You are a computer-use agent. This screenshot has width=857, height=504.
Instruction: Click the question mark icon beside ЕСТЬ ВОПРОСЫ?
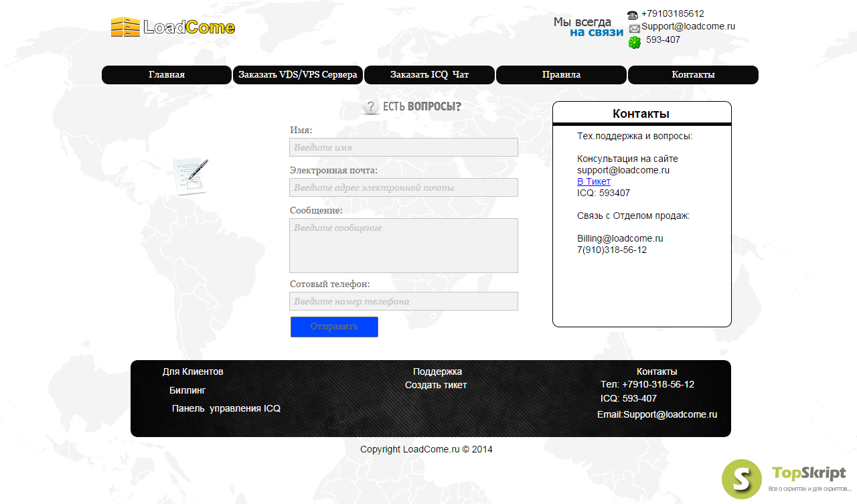(370, 106)
